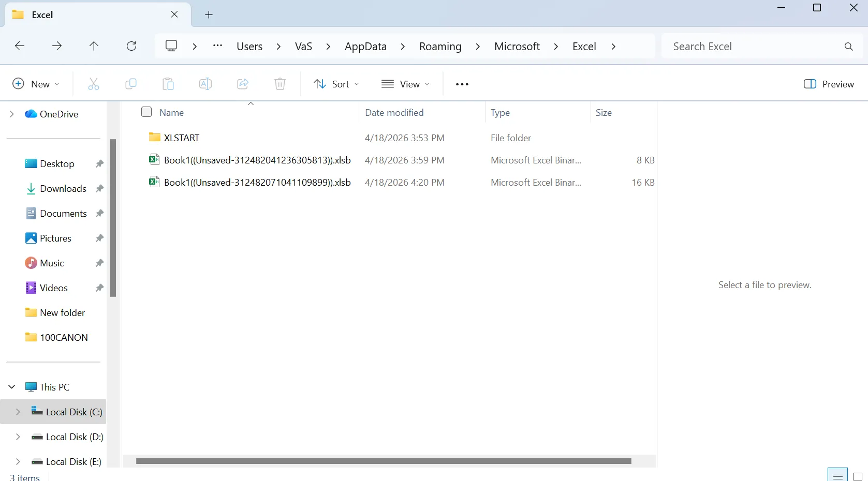Go to AppData in breadcrumb path
Screen dimensions: 868x481
[365, 47]
